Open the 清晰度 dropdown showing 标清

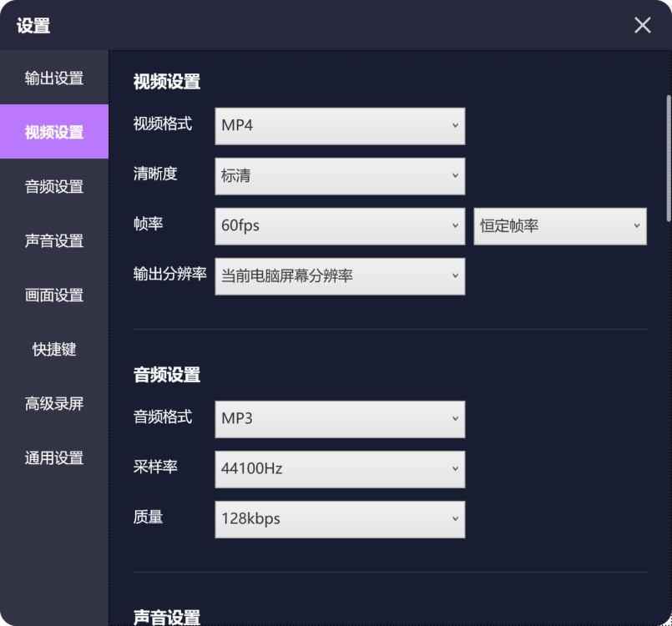[x=339, y=176]
